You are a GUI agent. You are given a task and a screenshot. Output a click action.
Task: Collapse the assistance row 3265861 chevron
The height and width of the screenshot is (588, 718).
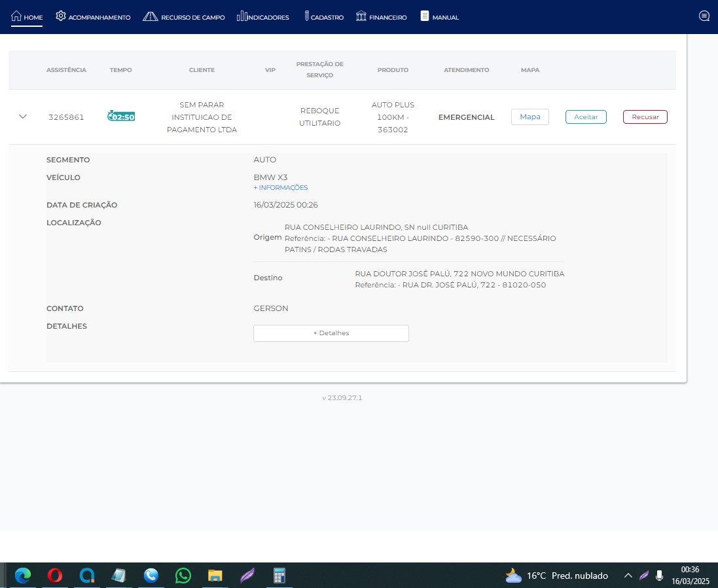(x=23, y=117)
